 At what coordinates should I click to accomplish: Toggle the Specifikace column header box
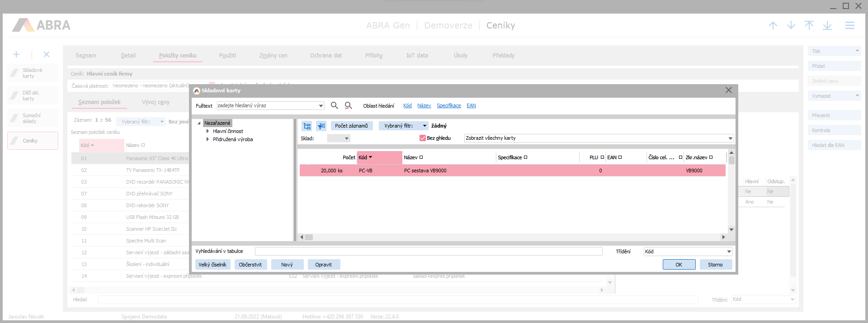[x=525, y=157]
